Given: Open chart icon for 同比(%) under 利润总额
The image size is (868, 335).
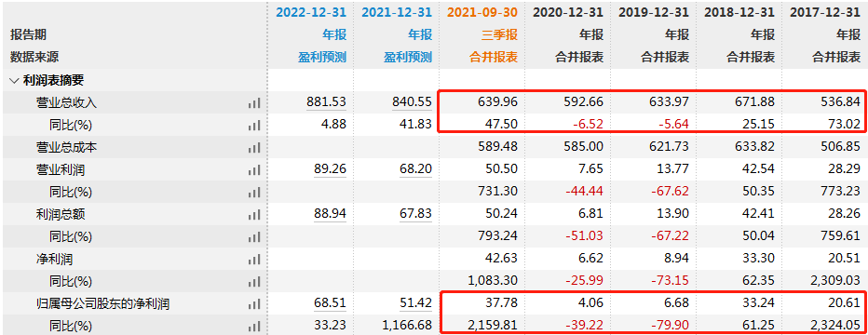Looking at the screenshot, I should [x=254, y=237].
